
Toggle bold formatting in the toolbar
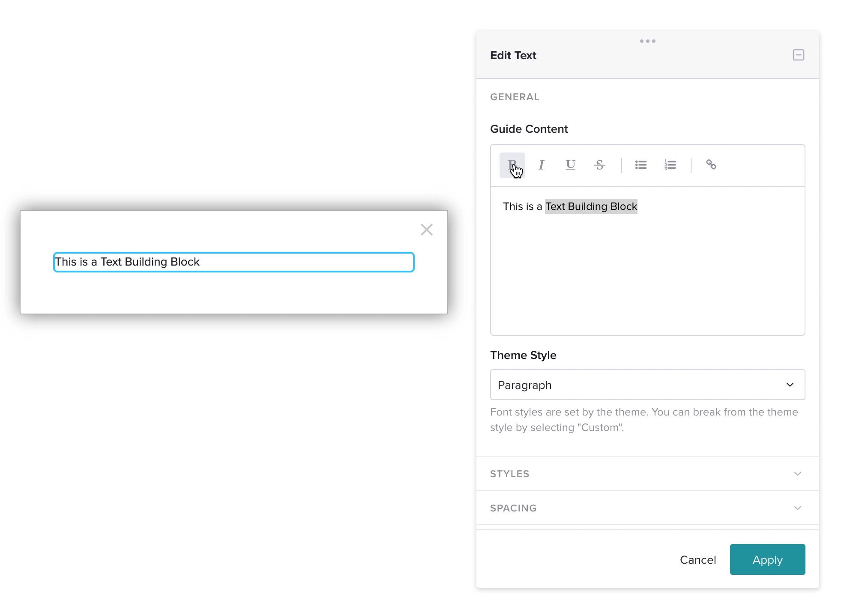coord(512,165)
